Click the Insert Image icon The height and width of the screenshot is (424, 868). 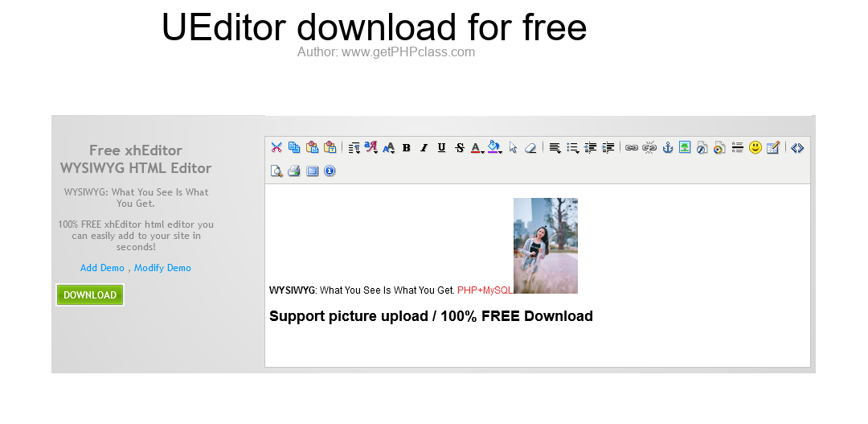pos(685,147)
